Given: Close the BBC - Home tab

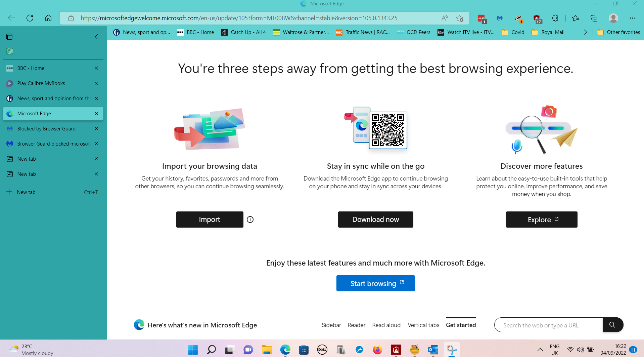Looking at the screenshot, I should click(x=96, y=68).
